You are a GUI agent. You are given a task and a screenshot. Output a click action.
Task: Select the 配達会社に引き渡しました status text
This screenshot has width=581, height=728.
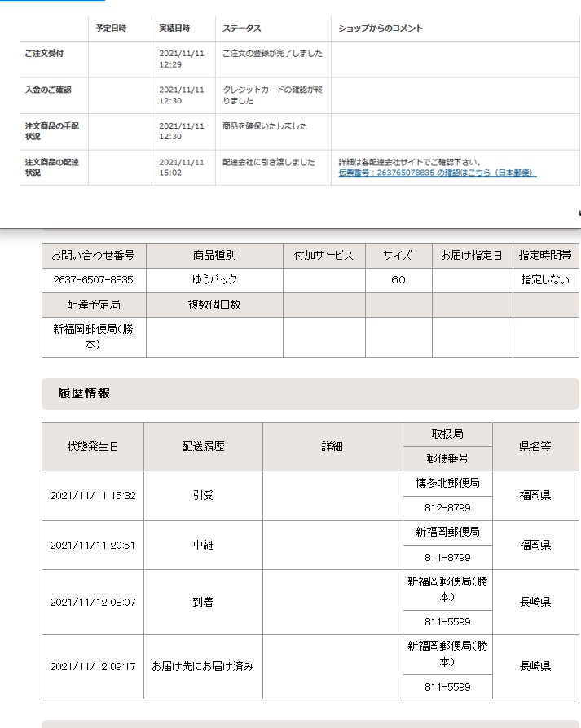tap(268, 162)
